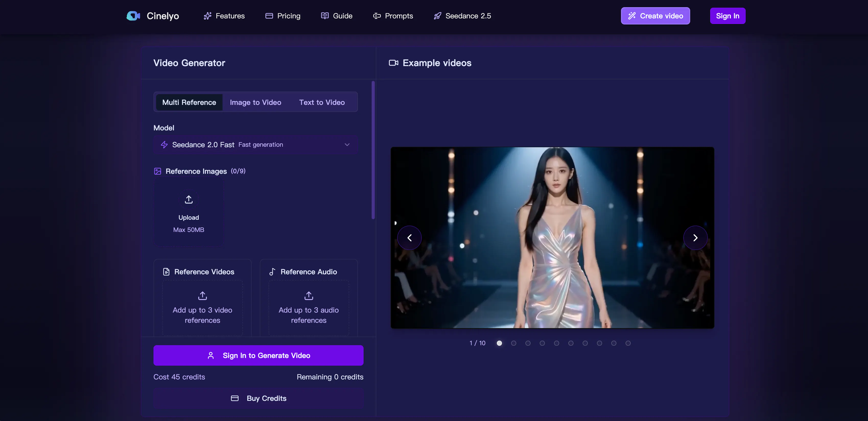868x421 pixels.
Task: Click the "1 / 10" slide counter
Action: pyautogui.click(x=477, y=343)
